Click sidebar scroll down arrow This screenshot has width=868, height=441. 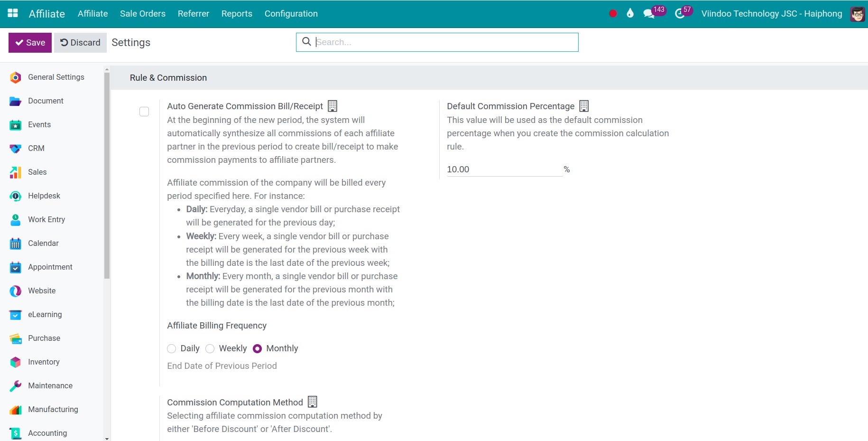point(107,438)
